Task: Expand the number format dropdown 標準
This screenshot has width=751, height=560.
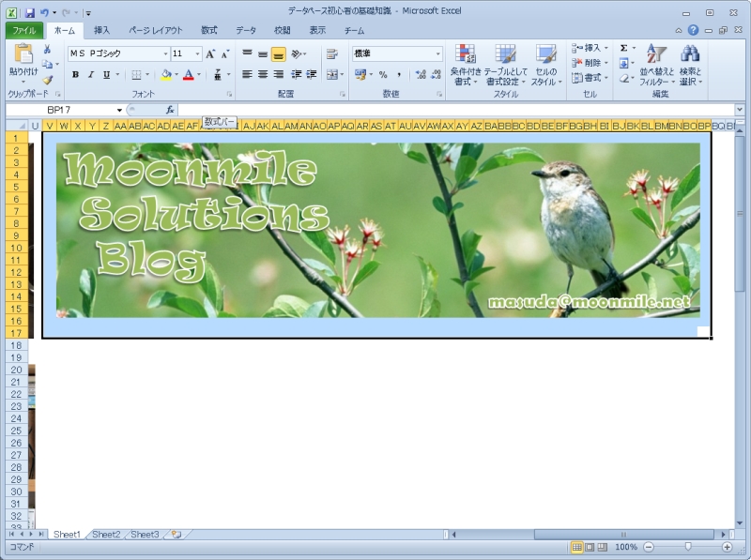Action: (437, 54)
